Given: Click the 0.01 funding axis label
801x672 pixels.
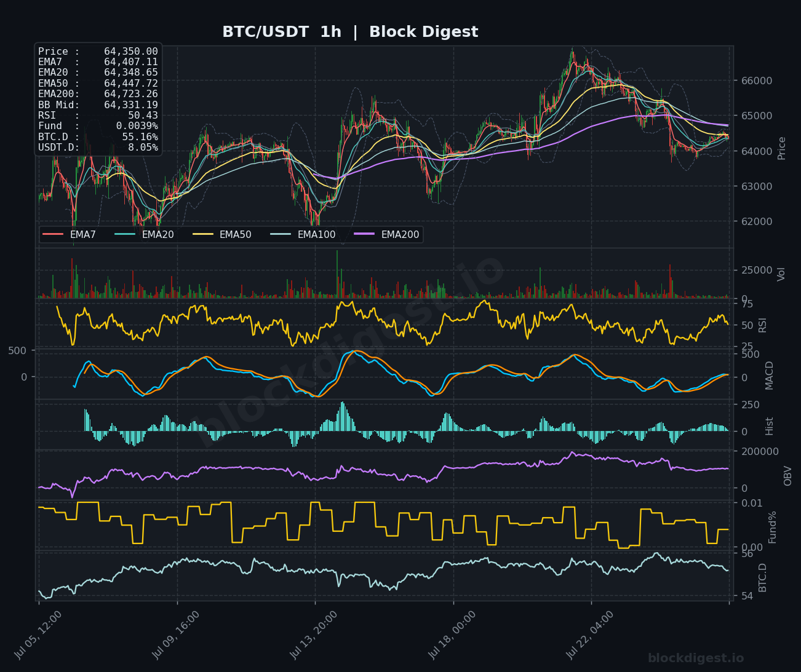Looking at the screenshot, I should 752,503.
